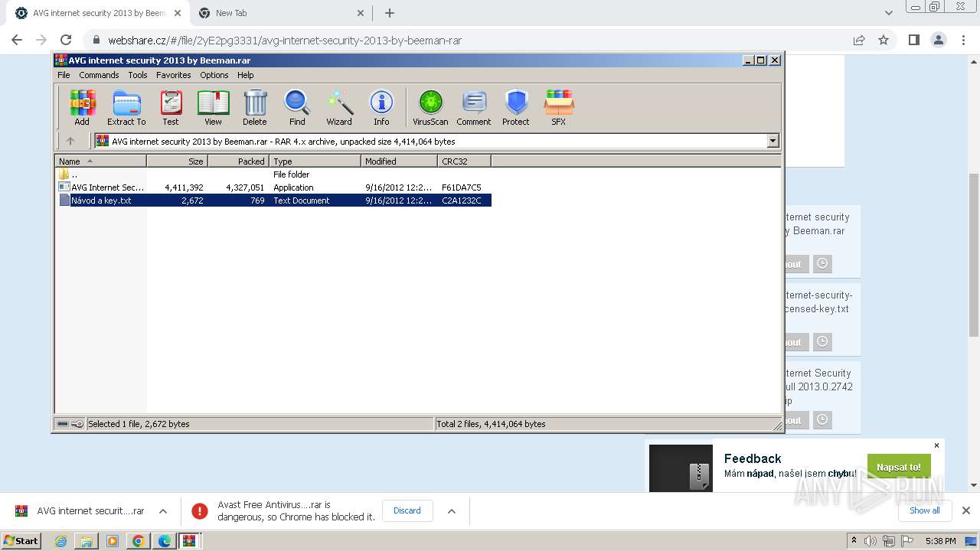Open the Commands menu
Image resolution: width=980 pixels, height=551 pixels.
pyautogui.click(x=99, y=75)
